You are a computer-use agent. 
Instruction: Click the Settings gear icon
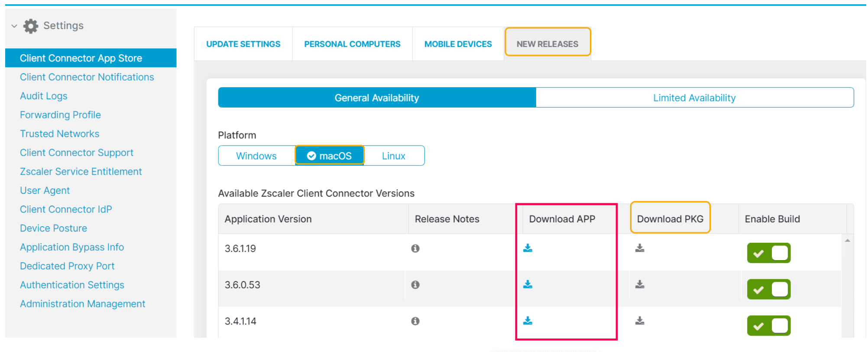pos(31,26)
